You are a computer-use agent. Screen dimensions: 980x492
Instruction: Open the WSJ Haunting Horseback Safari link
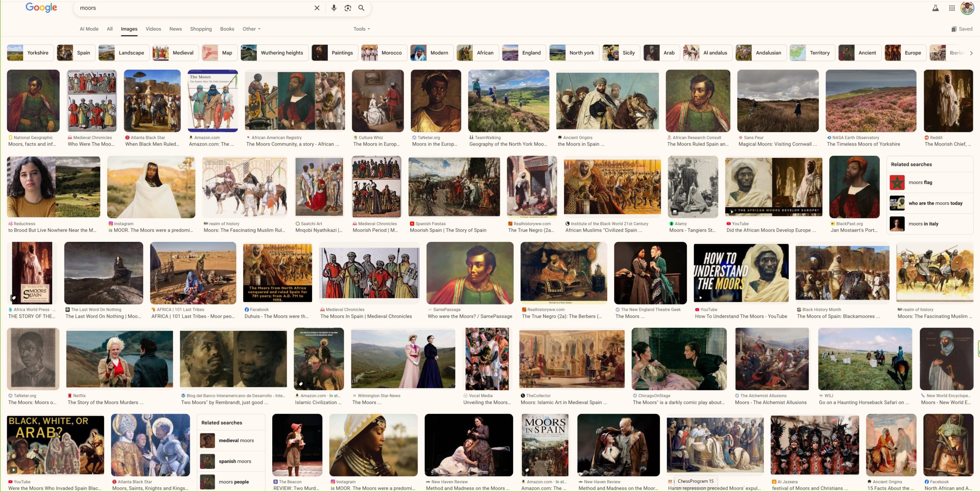864,402
